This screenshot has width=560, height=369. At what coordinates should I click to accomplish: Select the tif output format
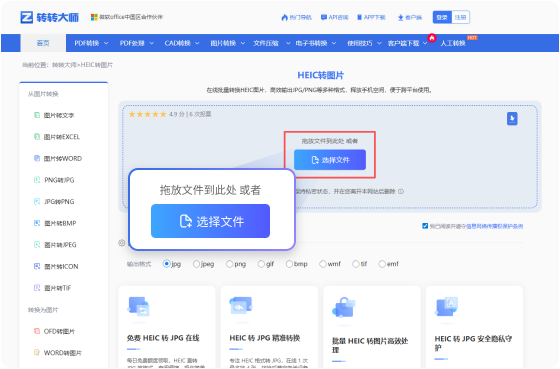[356, 264]
